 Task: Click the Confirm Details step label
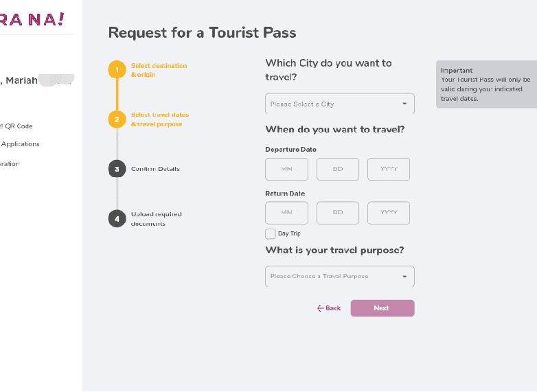point(155,169)
